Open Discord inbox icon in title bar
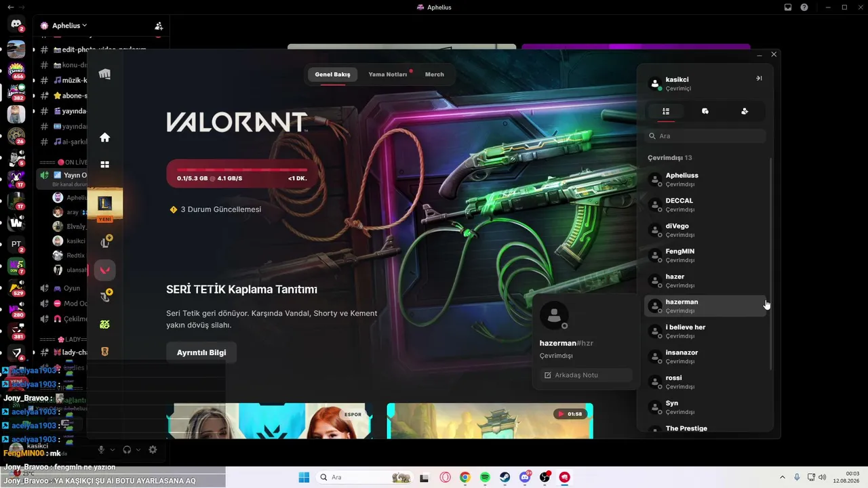Viewport: 868px width, 488px height. coord(788,7)
